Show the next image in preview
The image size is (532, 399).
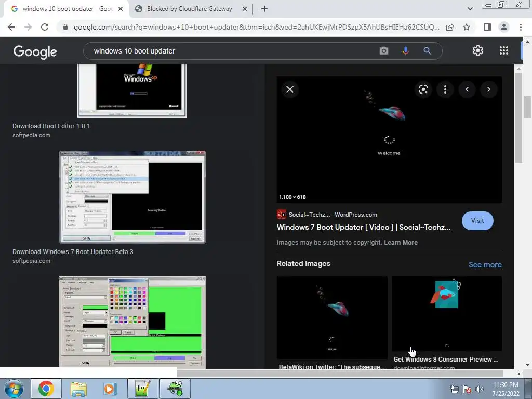(x=488, y=89)
